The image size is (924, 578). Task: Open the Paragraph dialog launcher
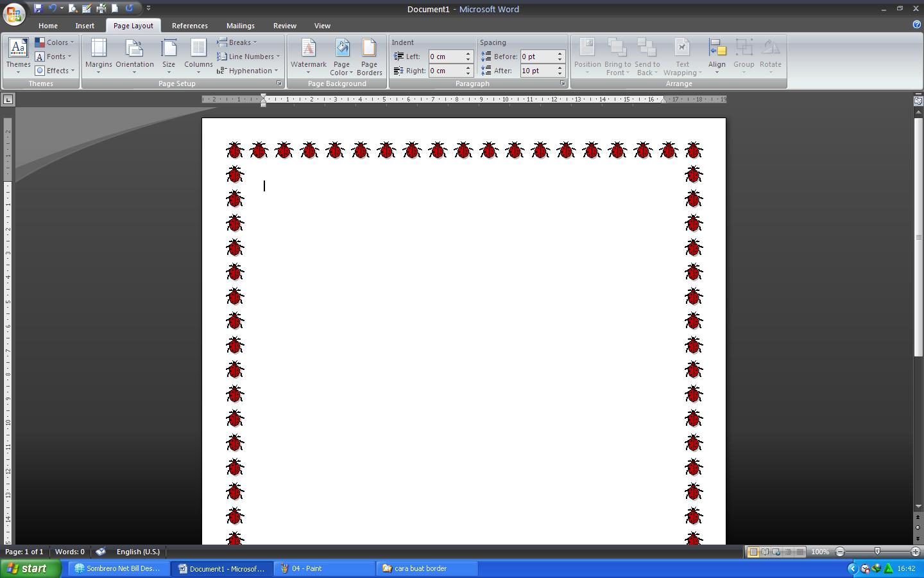(562, 83)
